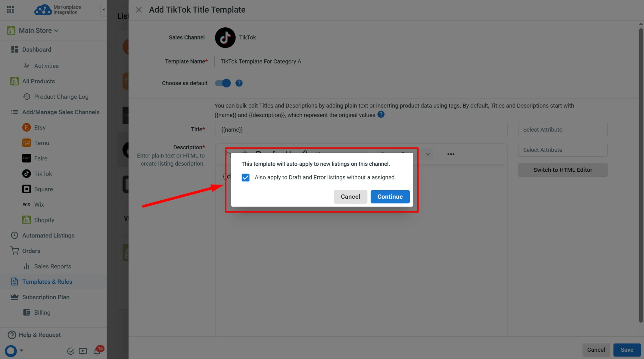Cancel the auto-apply dialog
The height and width of the screenshot is (359, 644).
[350, 197]
